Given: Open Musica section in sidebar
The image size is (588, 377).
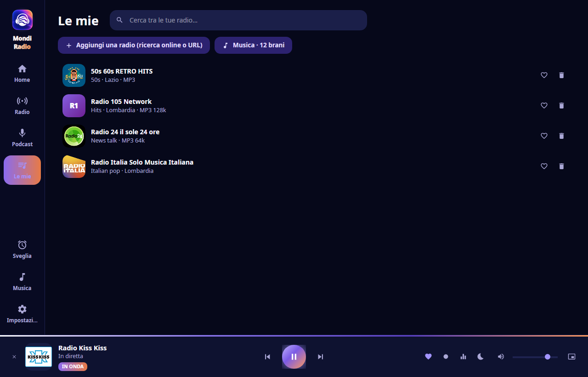Looking at the screenshot, I should click(x=22, y=282).
